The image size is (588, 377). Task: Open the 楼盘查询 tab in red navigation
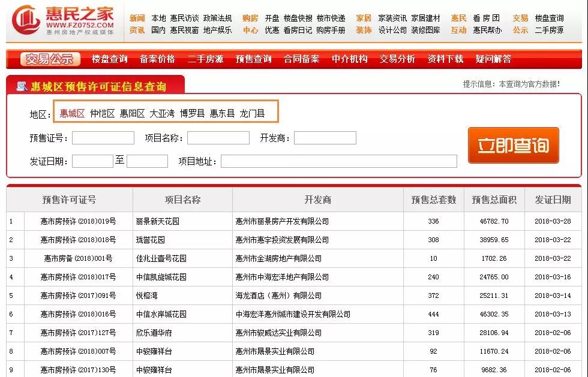[x=109, y=59]
